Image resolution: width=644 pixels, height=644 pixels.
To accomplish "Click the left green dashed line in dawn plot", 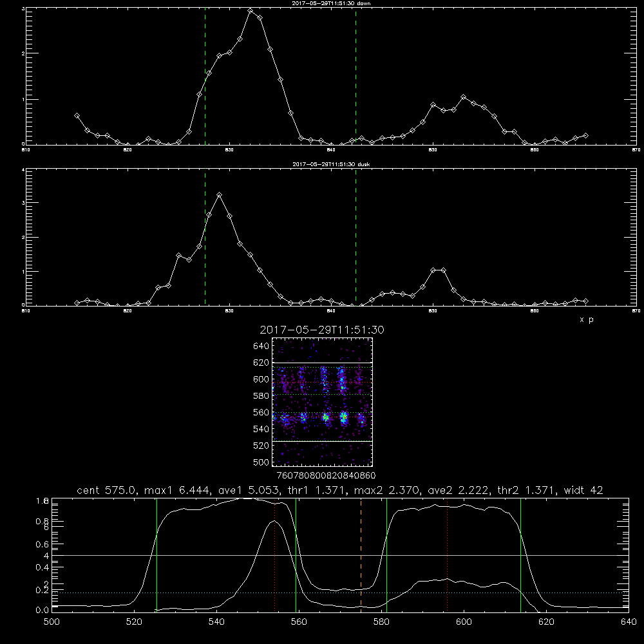I will point(205,77).
